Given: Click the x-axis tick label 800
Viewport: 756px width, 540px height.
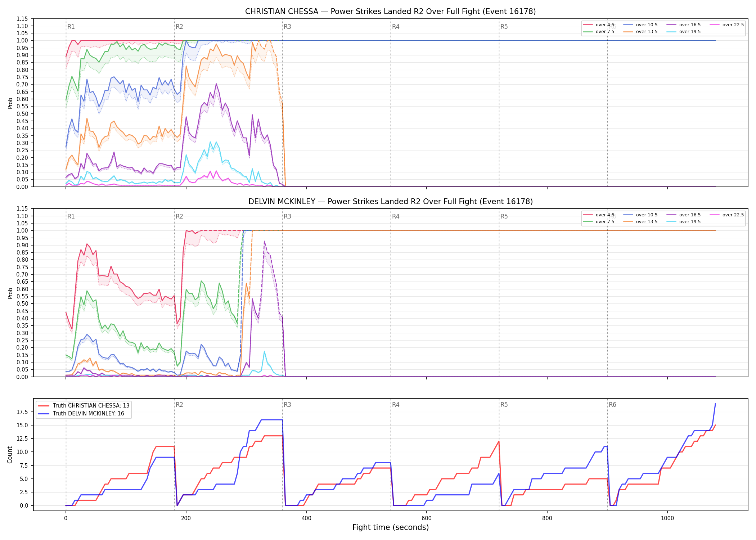Looking at the screenshot, I should (547, 518).
